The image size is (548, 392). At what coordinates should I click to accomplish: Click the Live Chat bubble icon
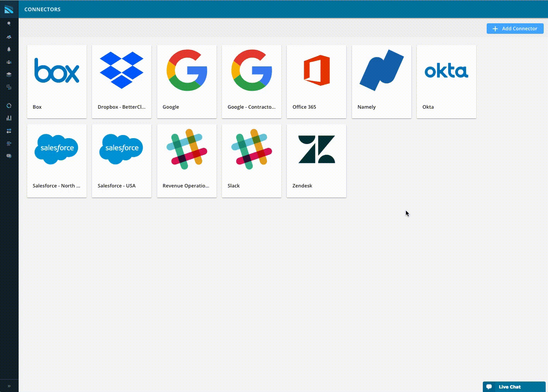[489, 387]
